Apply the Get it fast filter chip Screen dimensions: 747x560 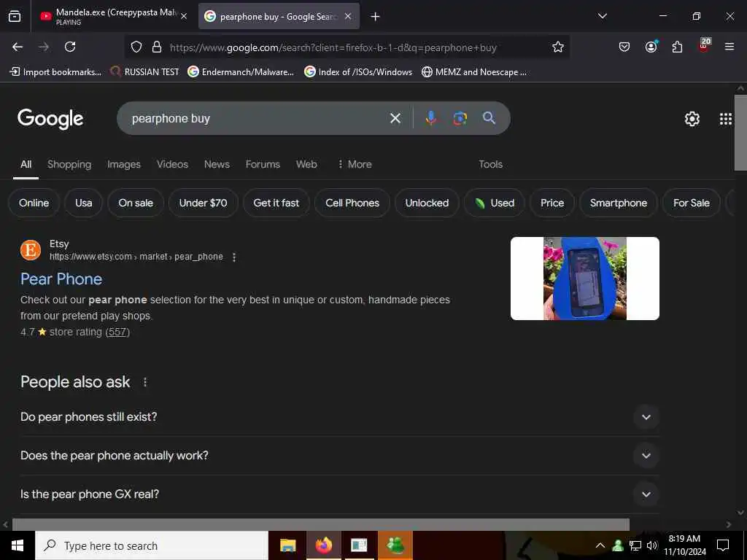click(x=276, y=203)
